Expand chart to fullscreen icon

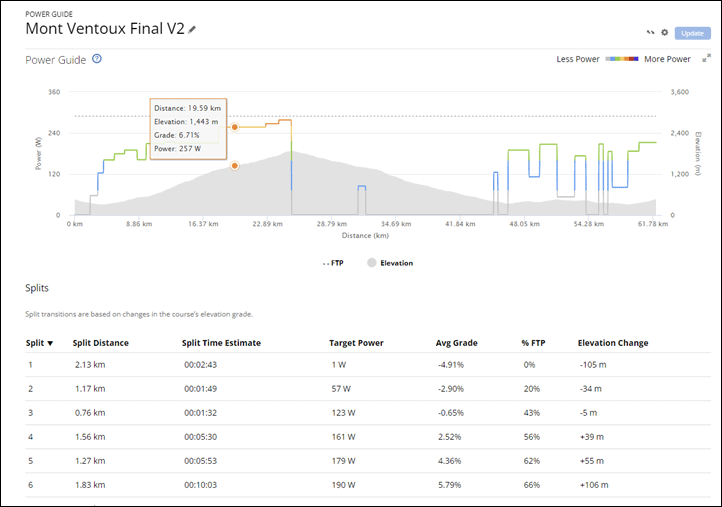click(706, 58)
